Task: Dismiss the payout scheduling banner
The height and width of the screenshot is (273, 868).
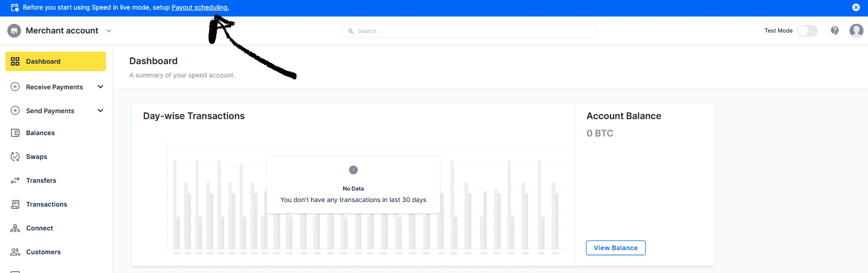Action: [856, 7]
